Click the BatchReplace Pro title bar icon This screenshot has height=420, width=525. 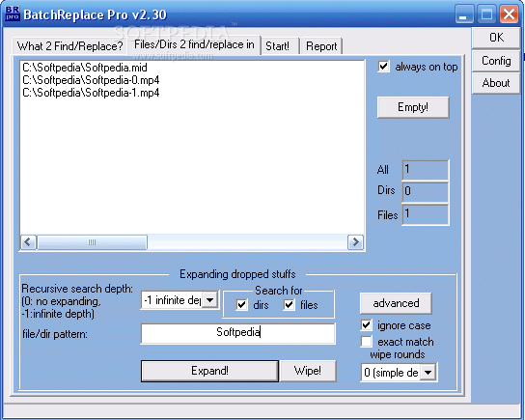tap(13, 14)
